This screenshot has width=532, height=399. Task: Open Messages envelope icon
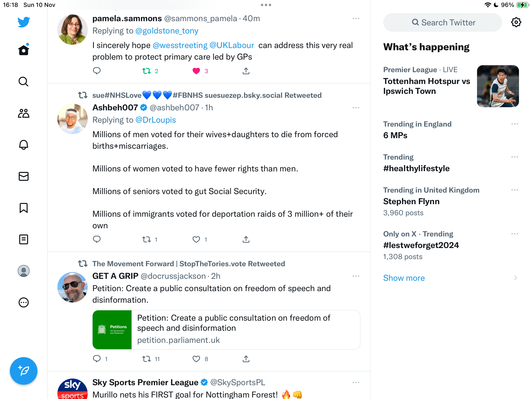24,176
